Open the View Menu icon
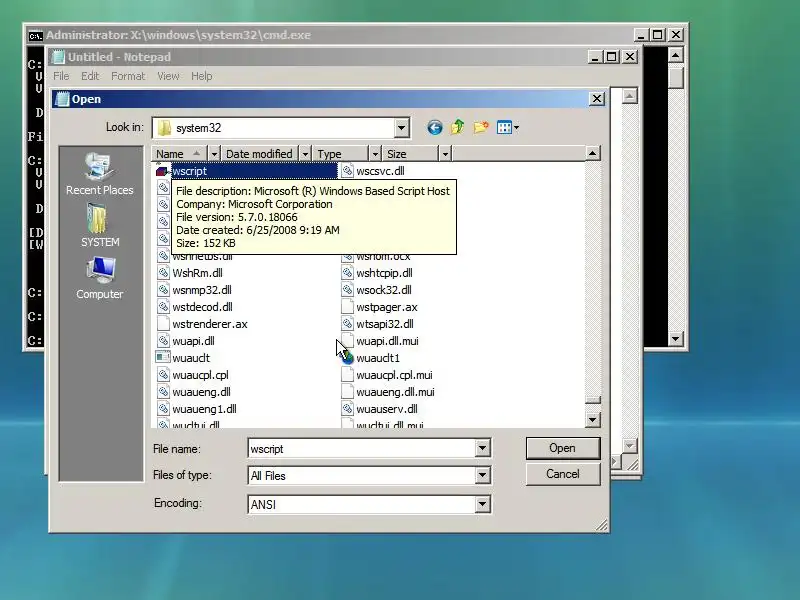800x600 pixels. [504, 128]
